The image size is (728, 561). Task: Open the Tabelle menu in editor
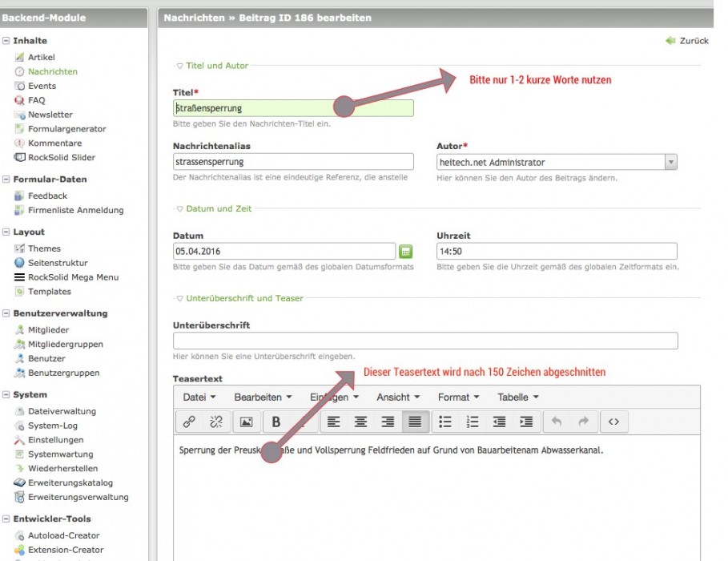tap(517, 397)
